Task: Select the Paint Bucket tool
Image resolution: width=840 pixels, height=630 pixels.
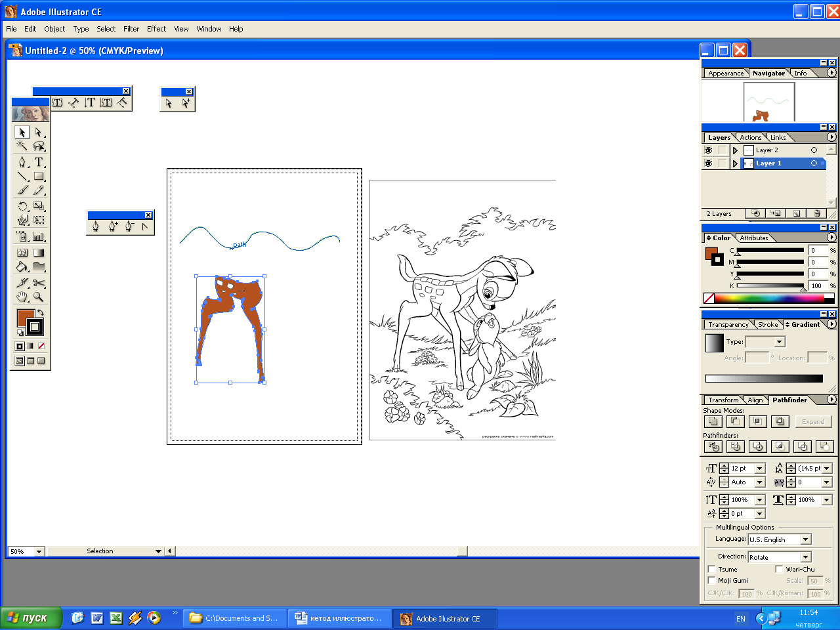Action: point(22,266)
